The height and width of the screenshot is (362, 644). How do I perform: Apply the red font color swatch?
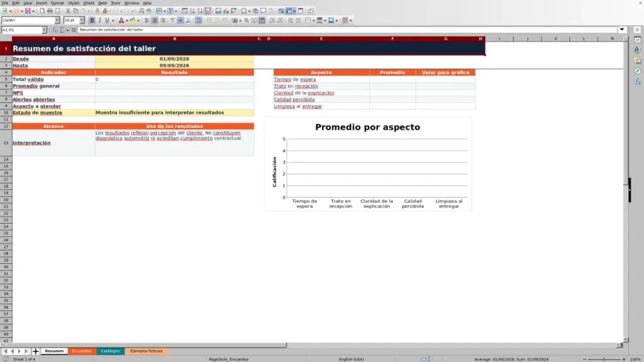coord(121,20)
